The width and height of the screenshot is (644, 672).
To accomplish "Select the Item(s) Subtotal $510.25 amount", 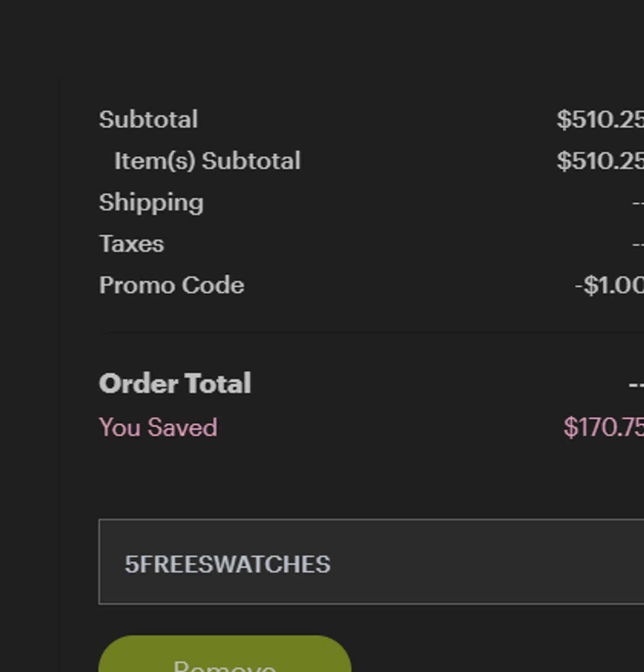I will (x=600, y=161).
